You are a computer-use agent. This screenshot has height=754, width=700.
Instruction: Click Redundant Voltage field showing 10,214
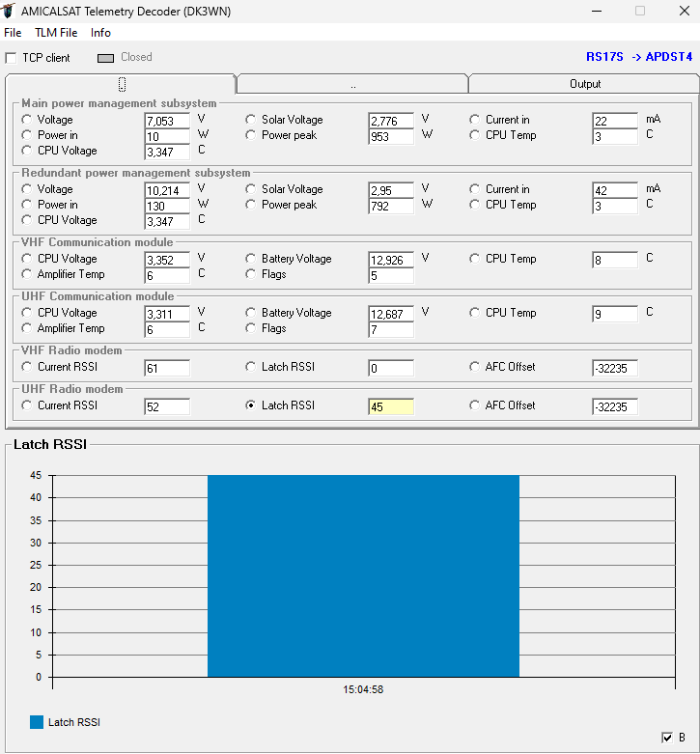(x=167, y=190)
